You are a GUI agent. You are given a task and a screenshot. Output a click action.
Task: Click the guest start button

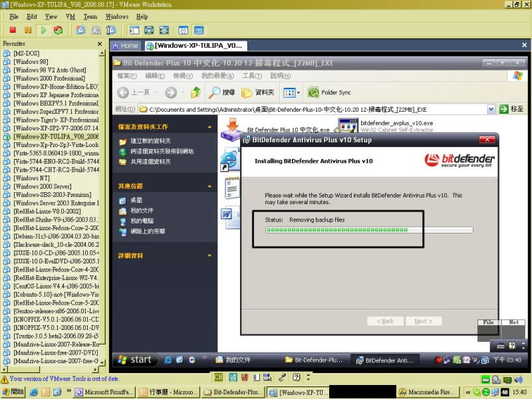click(135, 360)
